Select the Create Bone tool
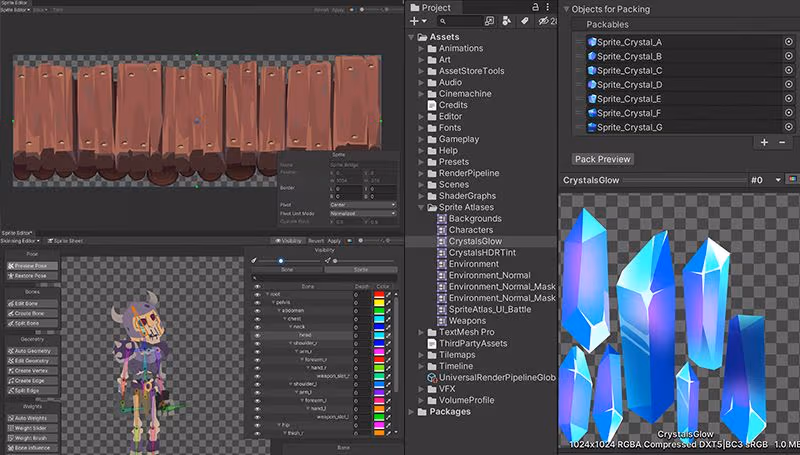This screenshot has width=800, height=455. tap(31, 313)
